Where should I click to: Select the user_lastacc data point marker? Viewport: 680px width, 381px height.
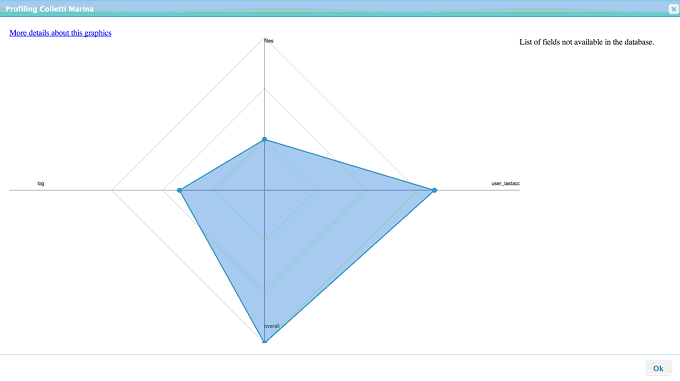coord(435,190)
